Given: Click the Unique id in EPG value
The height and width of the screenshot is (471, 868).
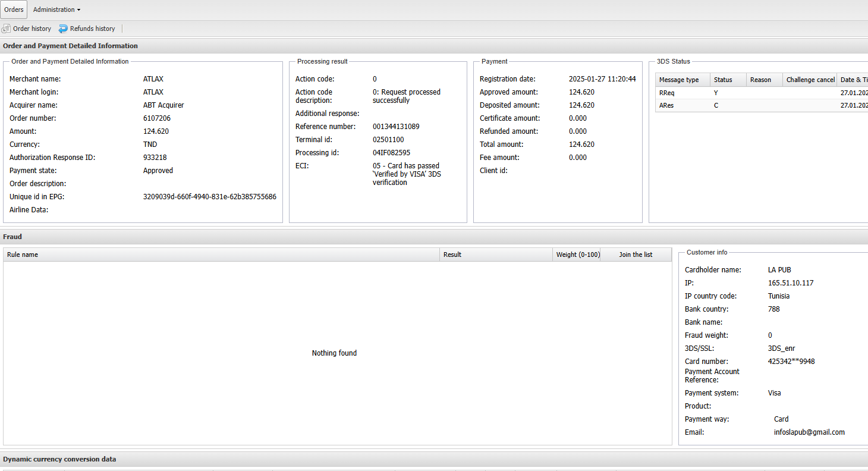Looking at the screenshot, I should (x=209, y=197).
